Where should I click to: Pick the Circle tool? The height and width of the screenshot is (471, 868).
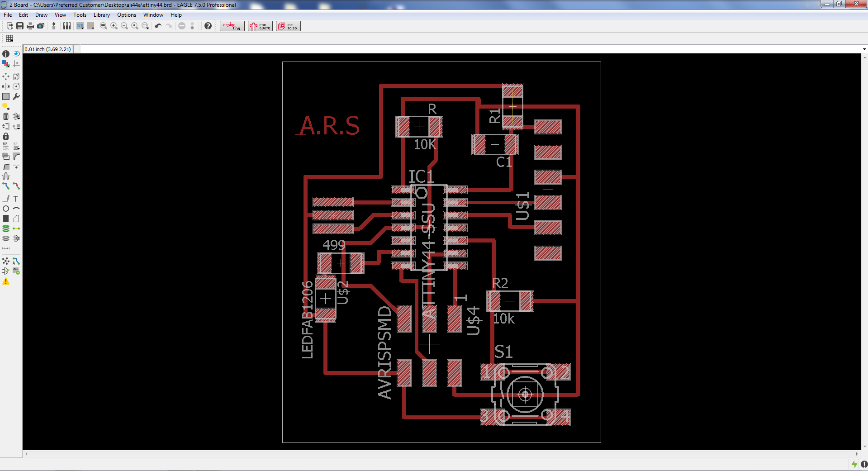(6, 209)
